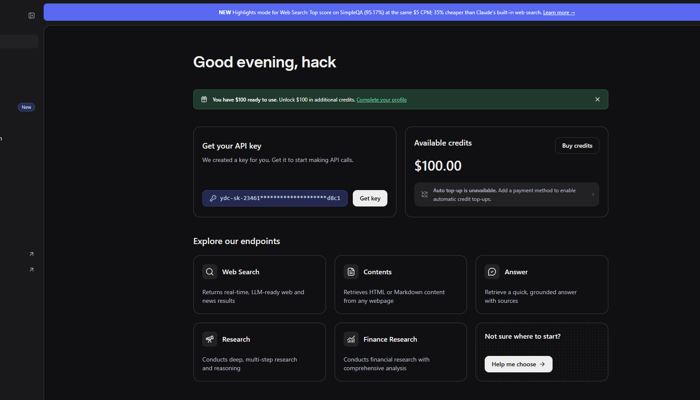
Task: Click the Web Search magnifier icon
Action: pyautogui.click(x=209, y=272)
